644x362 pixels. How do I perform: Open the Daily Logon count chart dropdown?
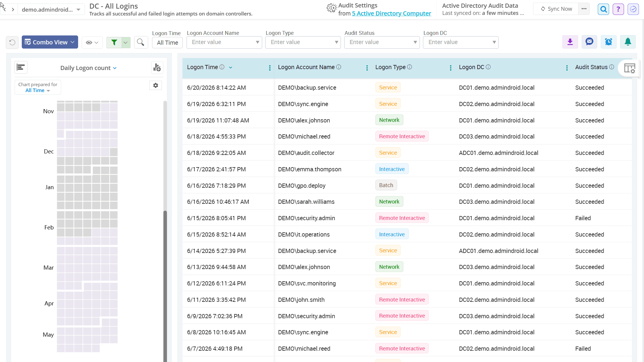click(x=89, y=68)
